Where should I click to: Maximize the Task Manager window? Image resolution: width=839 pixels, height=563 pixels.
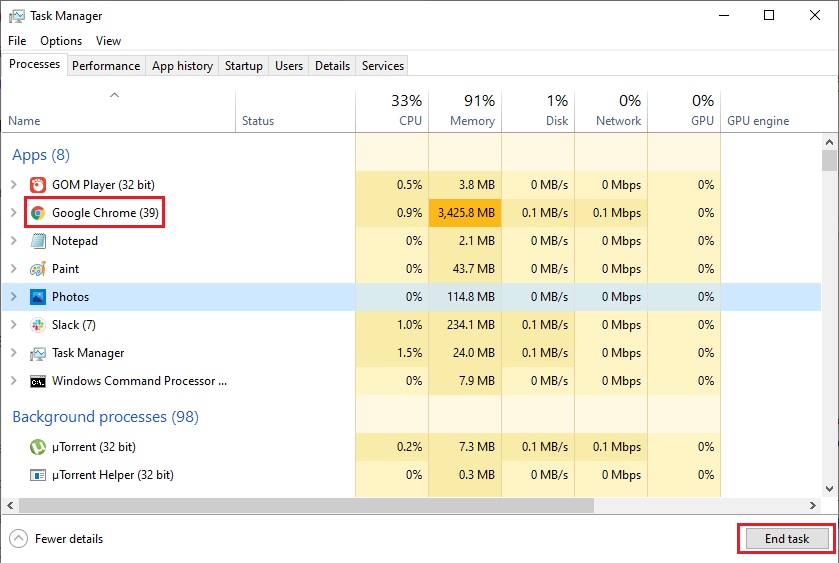click(x=769, y=15)
